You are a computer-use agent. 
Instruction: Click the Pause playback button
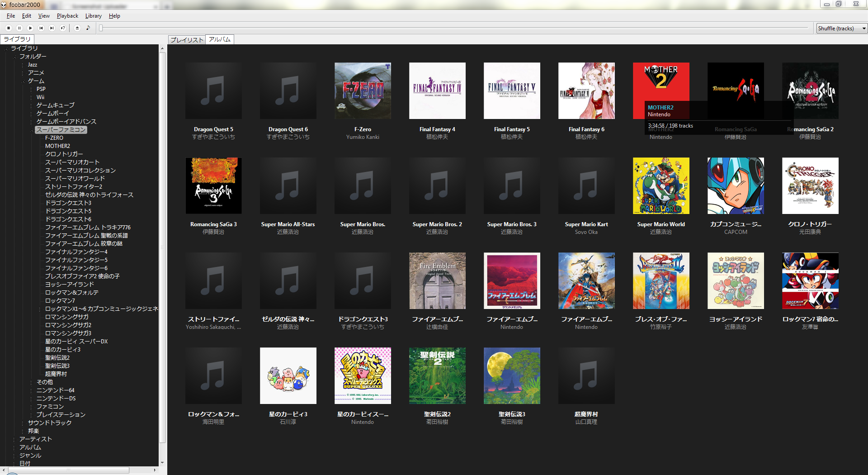[19, 28]
